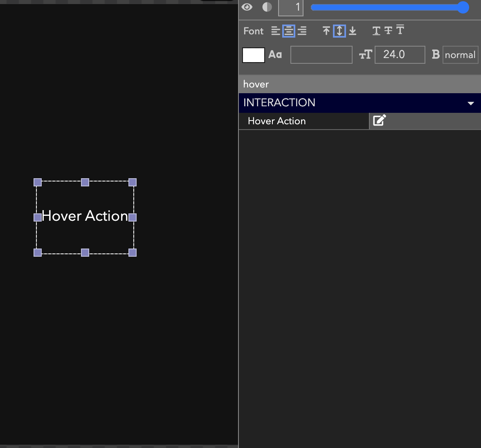Click the Hover Action text on canvas
The height and width of the screenshot is (448, 481).
[85, 216]
